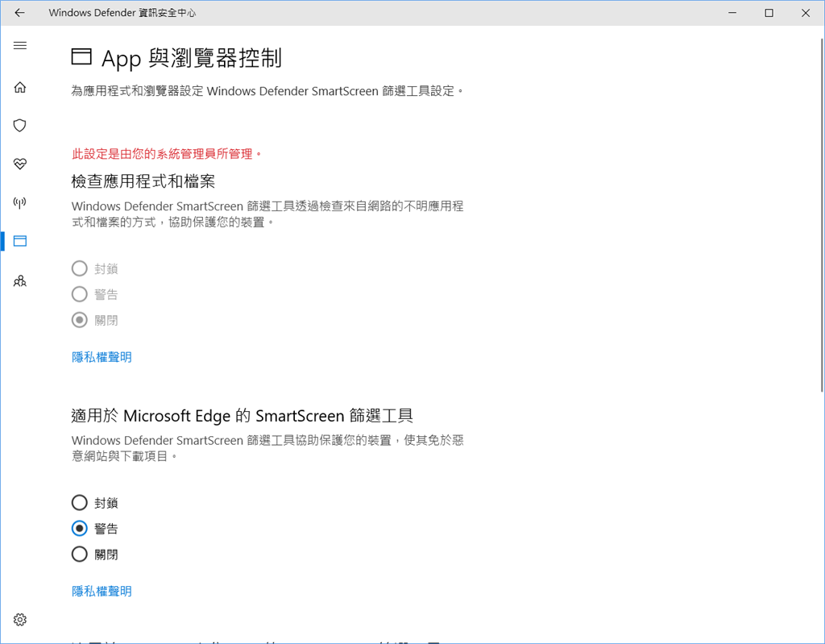Viewport: 825px width, 644px height.
Task: Go to the Home page icon
Action: 20,87
